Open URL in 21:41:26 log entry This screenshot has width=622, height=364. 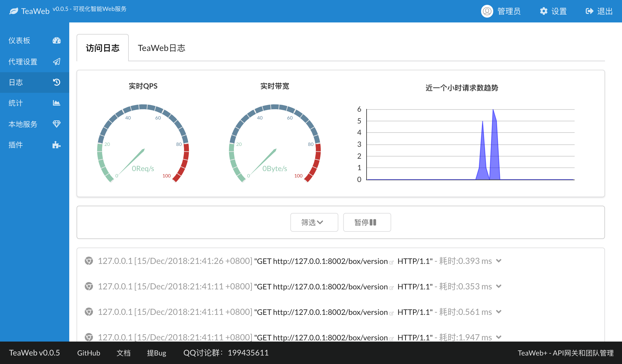pyautogui.click(x=330, y=261)
